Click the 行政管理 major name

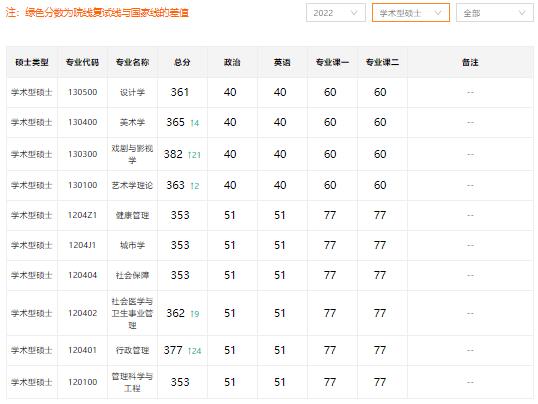point(132,350)
